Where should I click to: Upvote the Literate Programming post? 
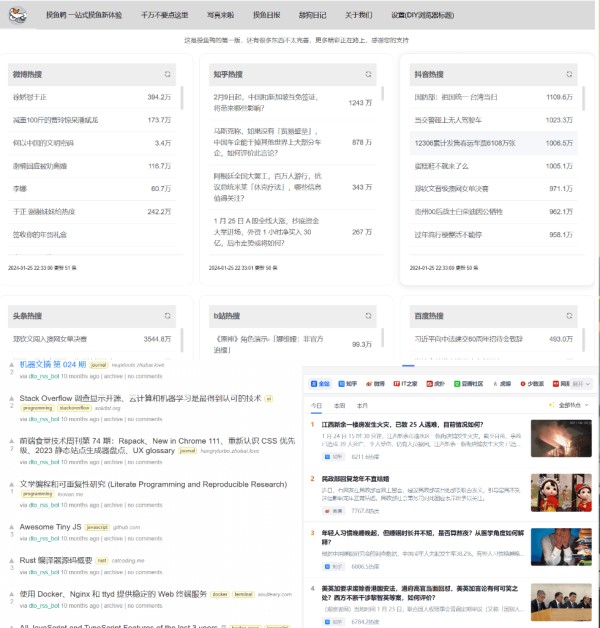(x=12, y=484)
